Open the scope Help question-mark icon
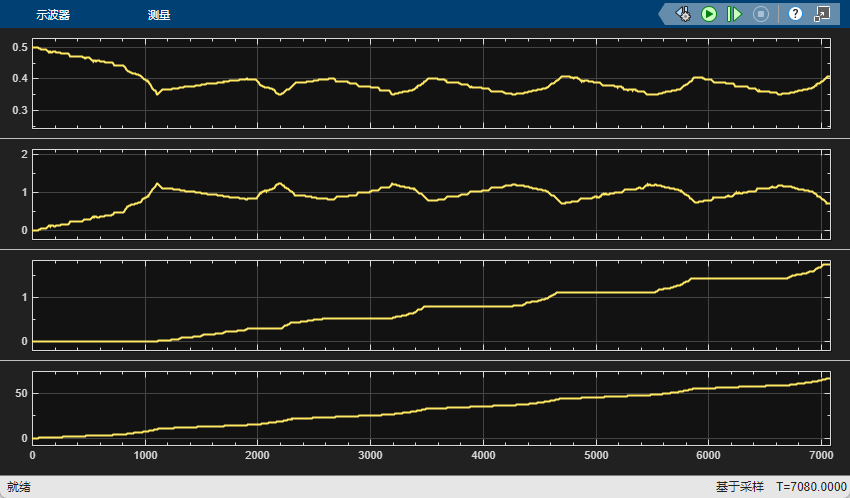The height and width of the screenshot is (498, 850). [x=795, y=14]
